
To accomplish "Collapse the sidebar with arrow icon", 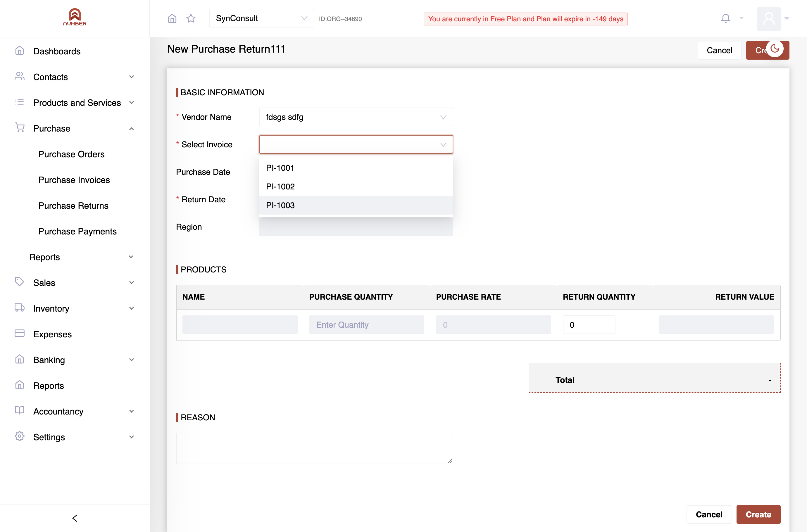I will click(x=75, y=518).
